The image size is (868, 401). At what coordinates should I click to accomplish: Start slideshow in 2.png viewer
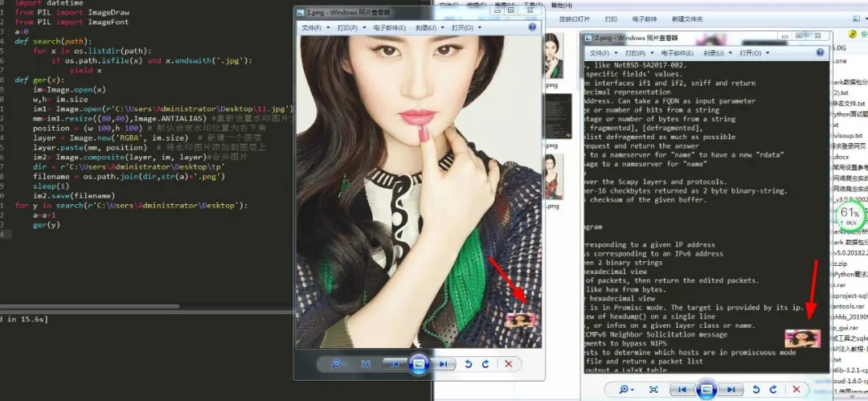click(x=707, y=390)
